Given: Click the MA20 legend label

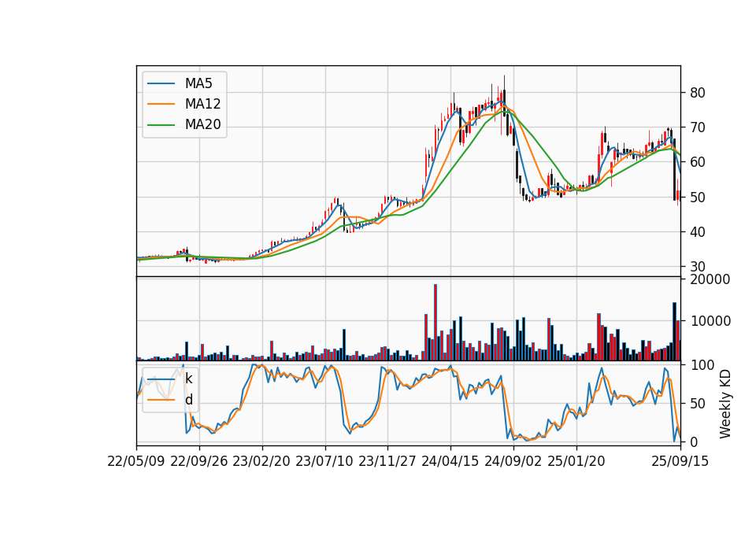Looking at the screenshot, I should (x=202, y=125).
